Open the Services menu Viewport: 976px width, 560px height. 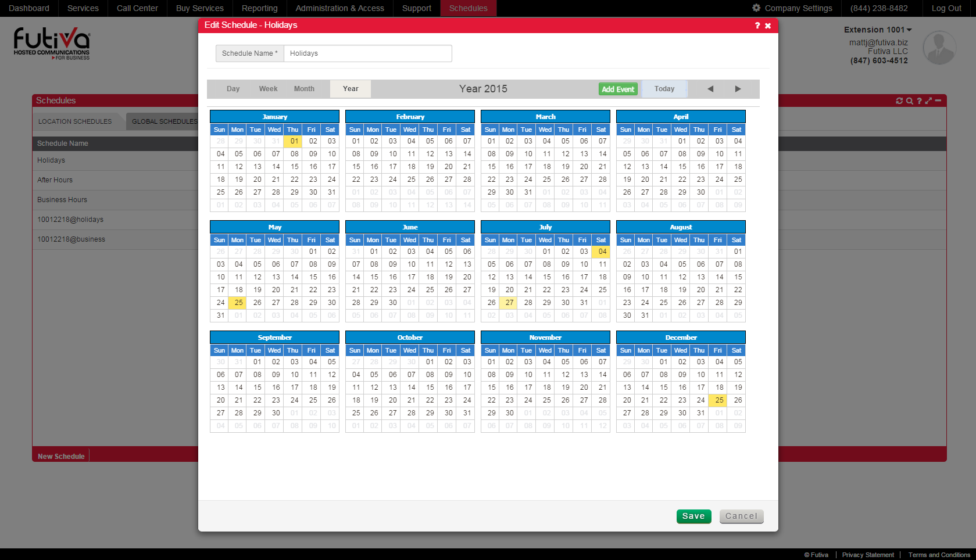click(x=83, y=8)
